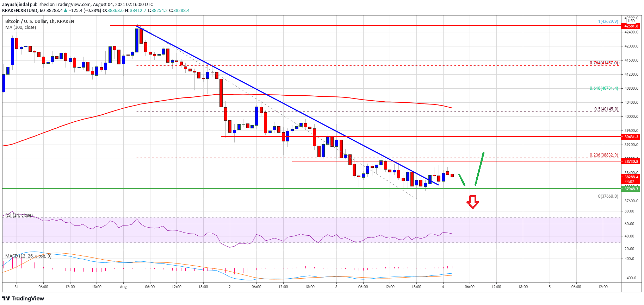Click the Aug date label on time axis
Screen dimensions: 644x305
[123, 287]
